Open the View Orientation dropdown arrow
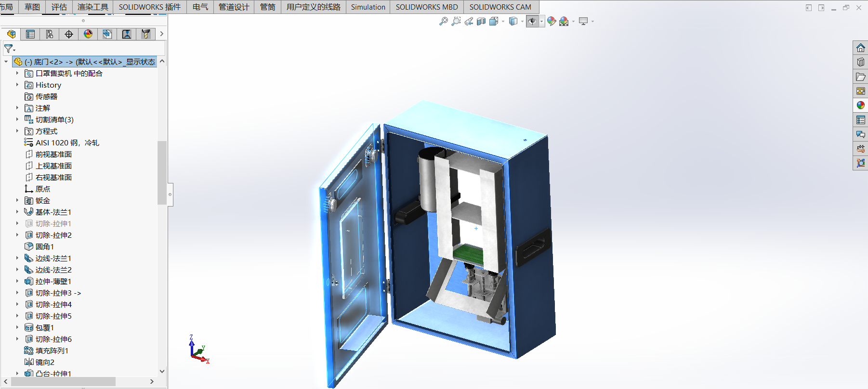868x389 pixels. click(x=503, y=21)
